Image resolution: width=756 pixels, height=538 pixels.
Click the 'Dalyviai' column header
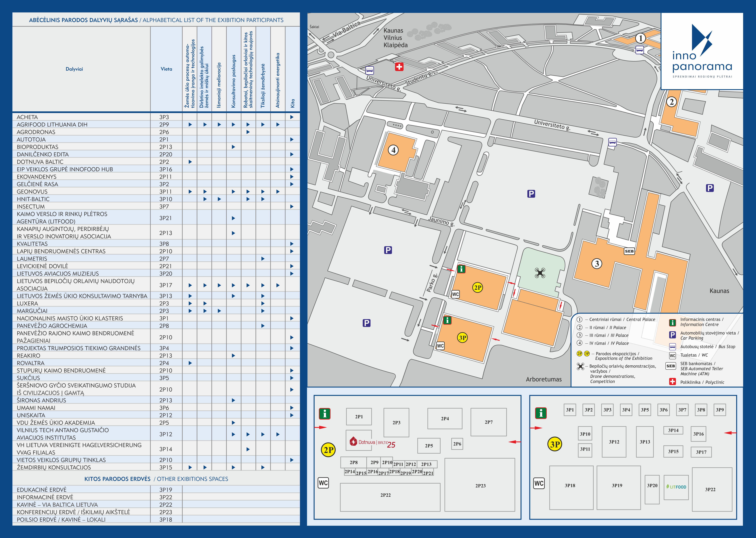tap(74, 69)
